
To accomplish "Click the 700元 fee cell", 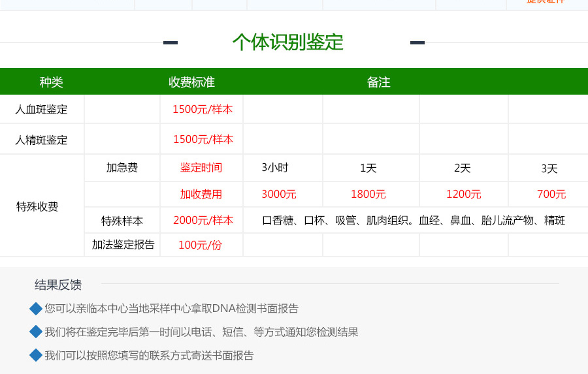I will 551,194.
